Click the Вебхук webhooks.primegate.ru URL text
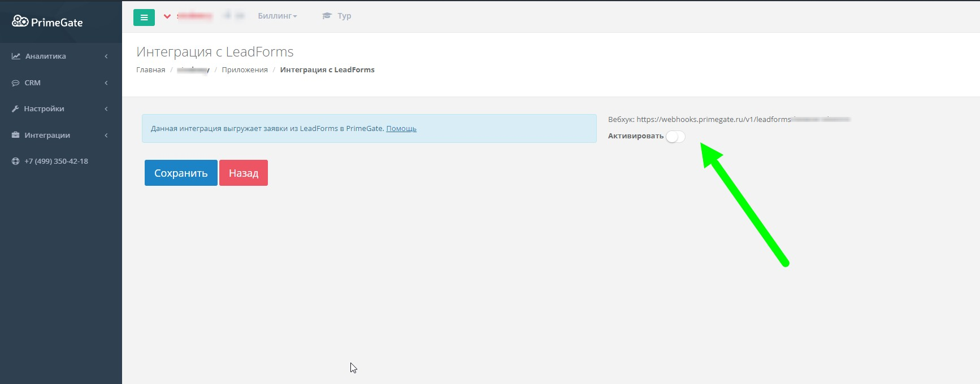This screenshot has width=980, height=384. (729, 119)
